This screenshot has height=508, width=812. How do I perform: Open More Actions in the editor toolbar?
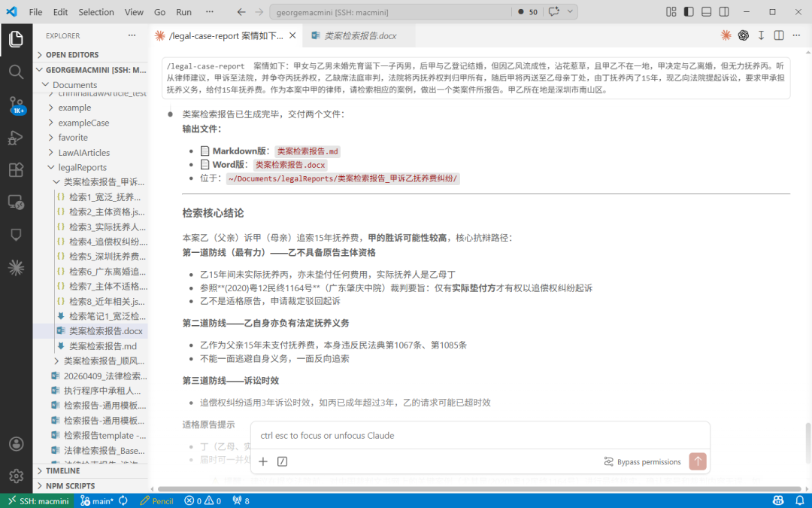[x=796, y=35]
